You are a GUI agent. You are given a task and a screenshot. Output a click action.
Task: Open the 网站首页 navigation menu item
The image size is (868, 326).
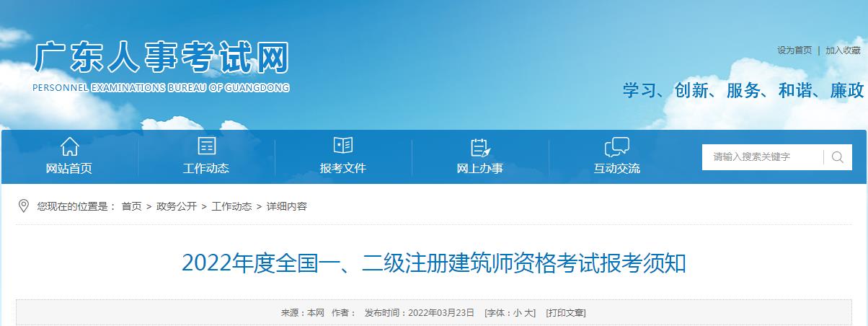click(x=69, y=169)
